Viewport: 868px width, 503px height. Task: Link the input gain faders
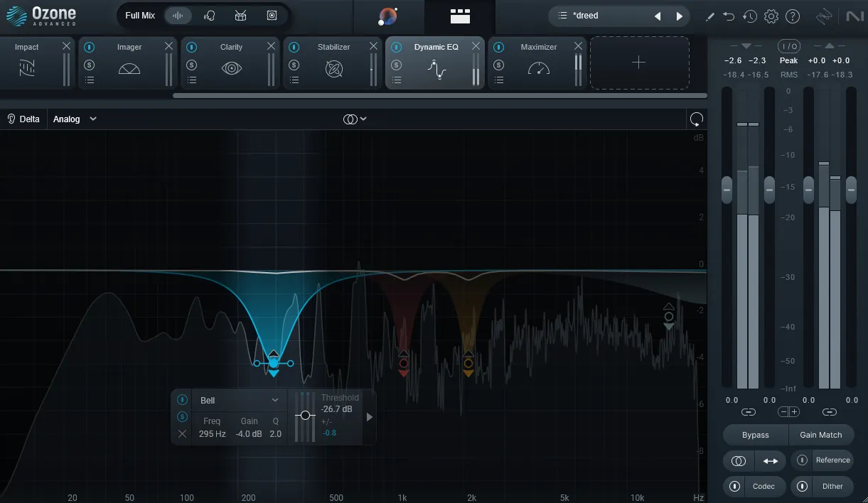(x=748, y=412)
